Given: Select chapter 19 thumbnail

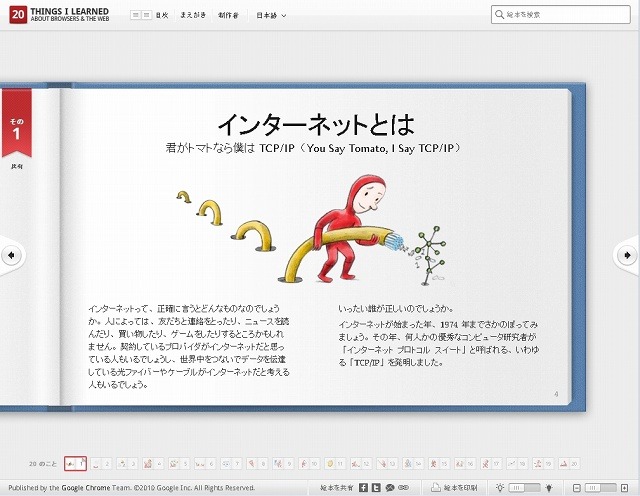Looking at the screenshot, I should tap(543, 464).
